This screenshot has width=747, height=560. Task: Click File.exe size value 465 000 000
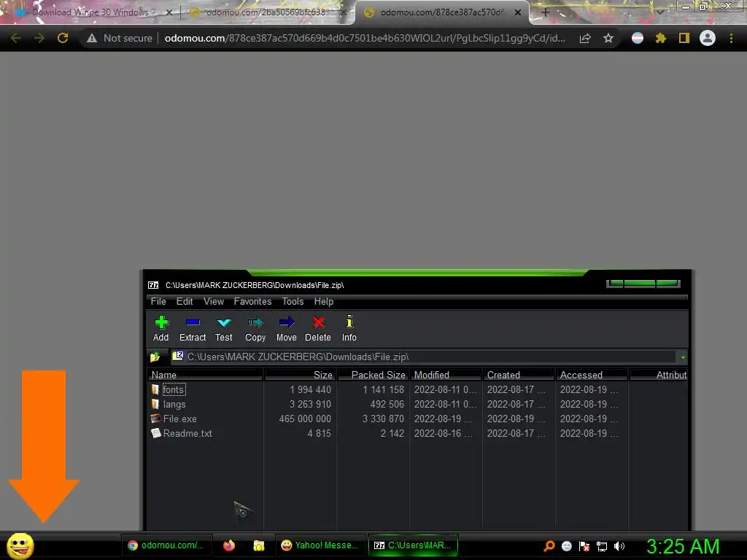(x=305, y=419)
